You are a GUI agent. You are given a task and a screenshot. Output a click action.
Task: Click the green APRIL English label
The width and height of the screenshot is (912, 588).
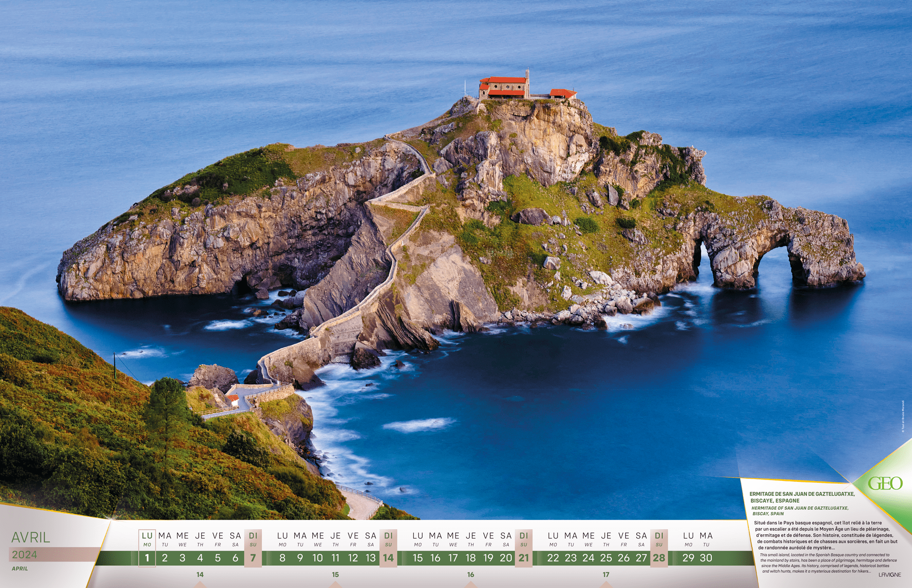[x=20, y=569]
